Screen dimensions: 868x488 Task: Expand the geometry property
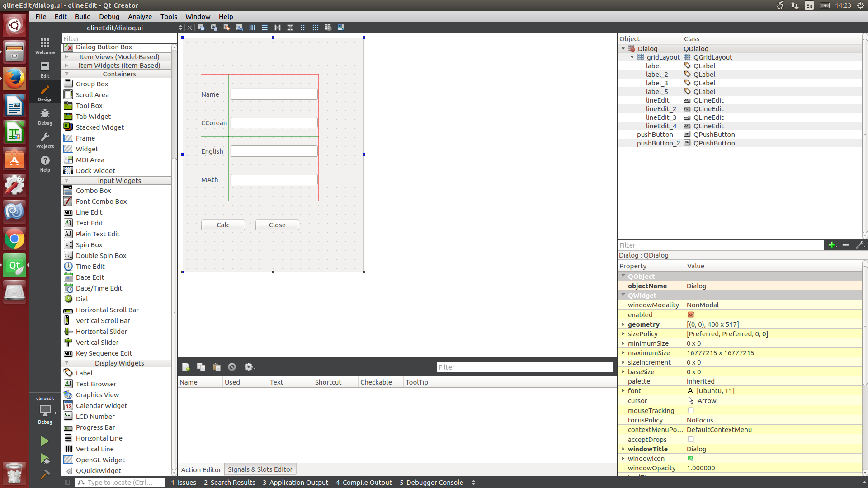(623, 324)
